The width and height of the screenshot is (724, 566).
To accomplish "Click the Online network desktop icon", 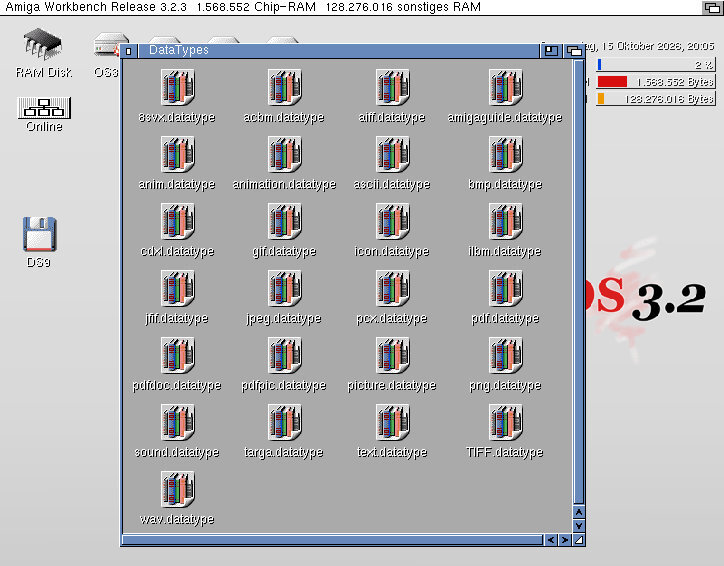I will pyautogui.click(x=44, y=108).
